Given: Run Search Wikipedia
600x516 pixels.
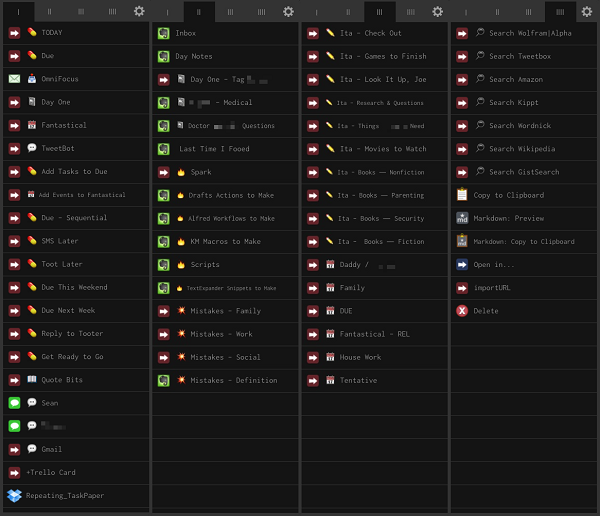Looking at the screenshot, I should click(x=524, y=149).
